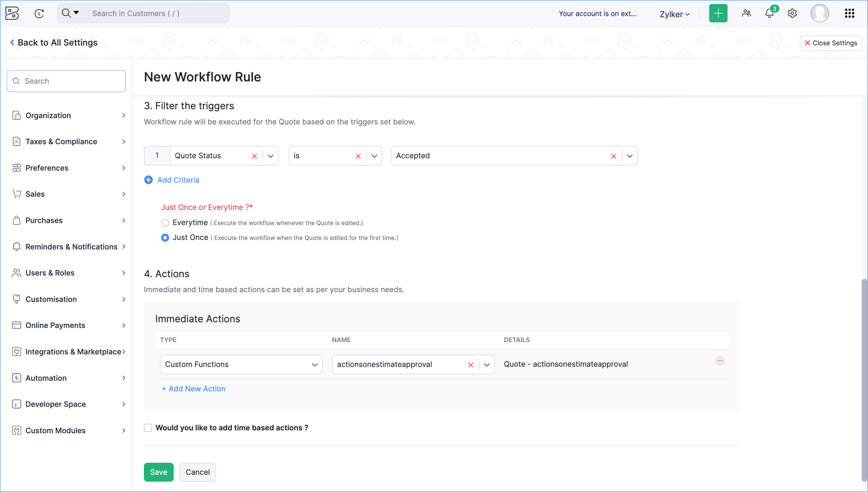Click the user profile avatar

point(819,13)
